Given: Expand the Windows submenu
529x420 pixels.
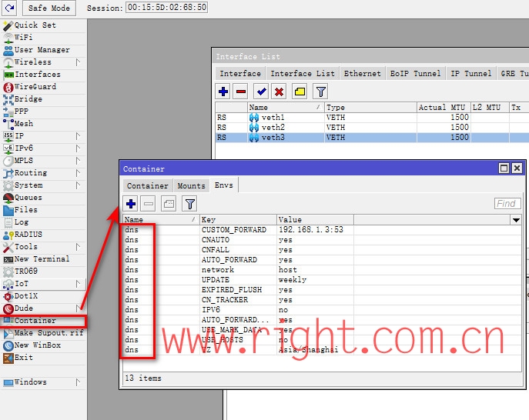Looking at the screenshot, I should point(78,382).
